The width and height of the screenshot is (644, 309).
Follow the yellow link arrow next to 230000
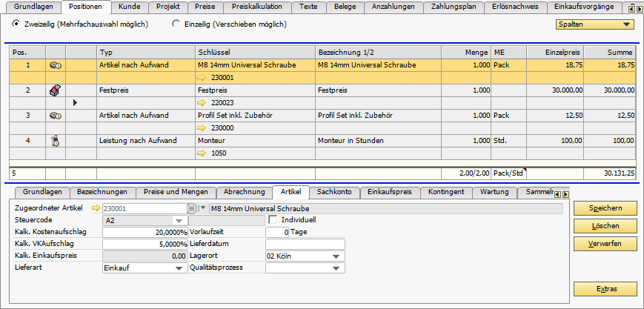coord(202,128)
